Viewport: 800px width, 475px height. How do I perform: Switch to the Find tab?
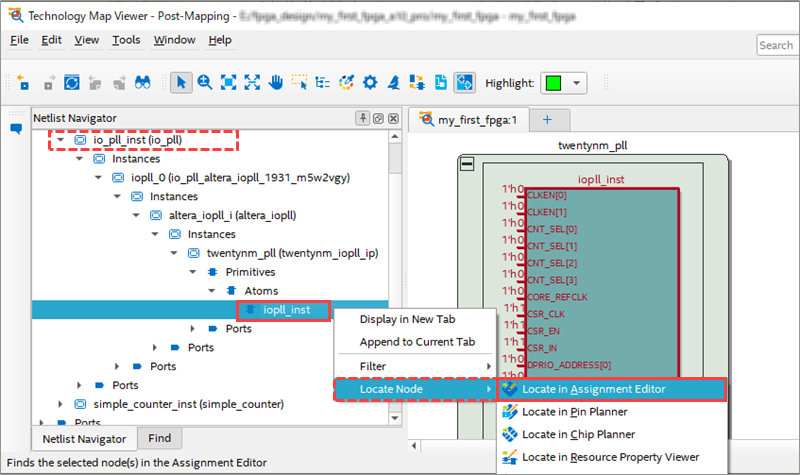tap(159, 438)
